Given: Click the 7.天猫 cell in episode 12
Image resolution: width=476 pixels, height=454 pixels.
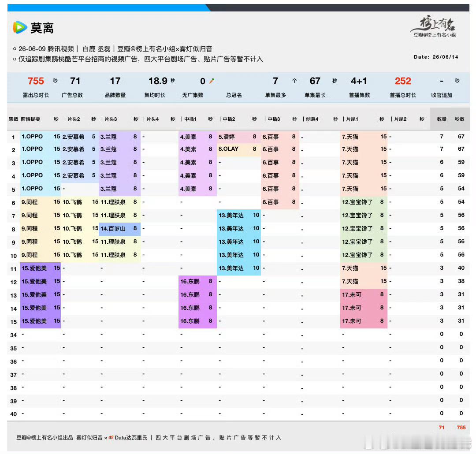Looking at the screenshot, I should click(350, 282).
